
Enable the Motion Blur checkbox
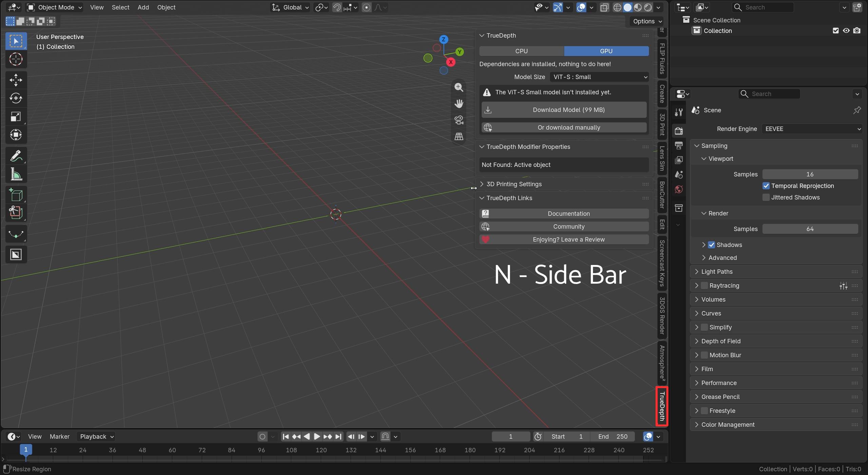coord(704,355)
